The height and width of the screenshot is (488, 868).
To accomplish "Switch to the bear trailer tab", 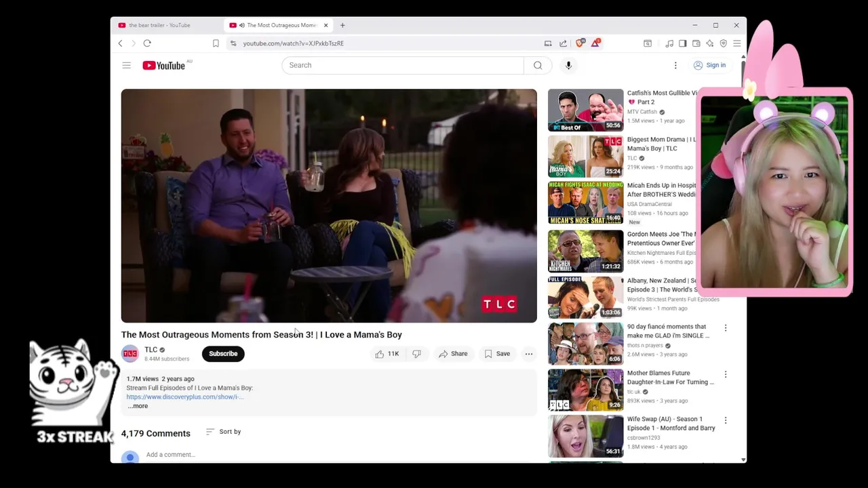I will (167, 25).
